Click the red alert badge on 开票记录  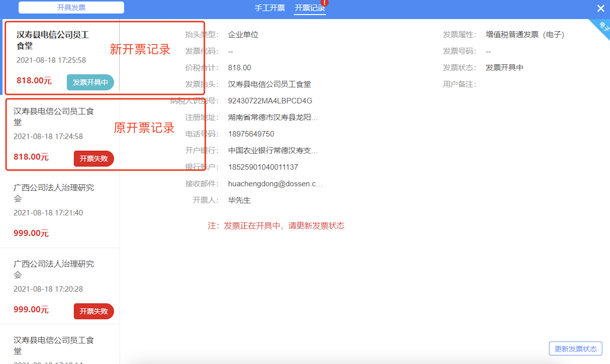click(x=324, y=3)
